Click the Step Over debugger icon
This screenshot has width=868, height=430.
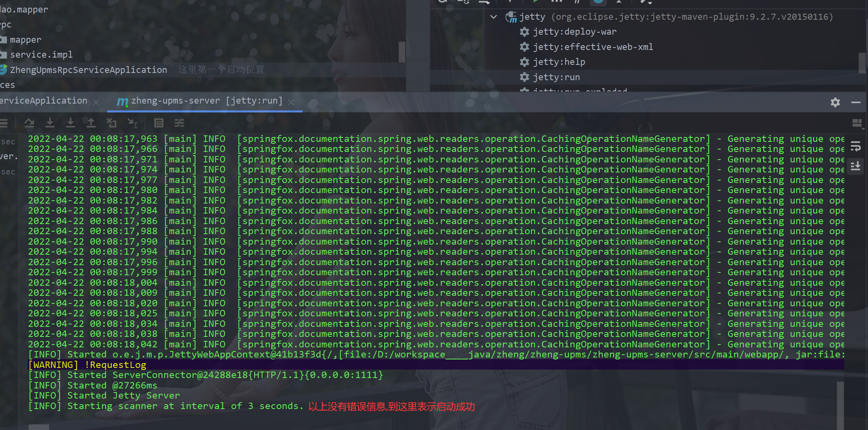(x=29, y=123)
